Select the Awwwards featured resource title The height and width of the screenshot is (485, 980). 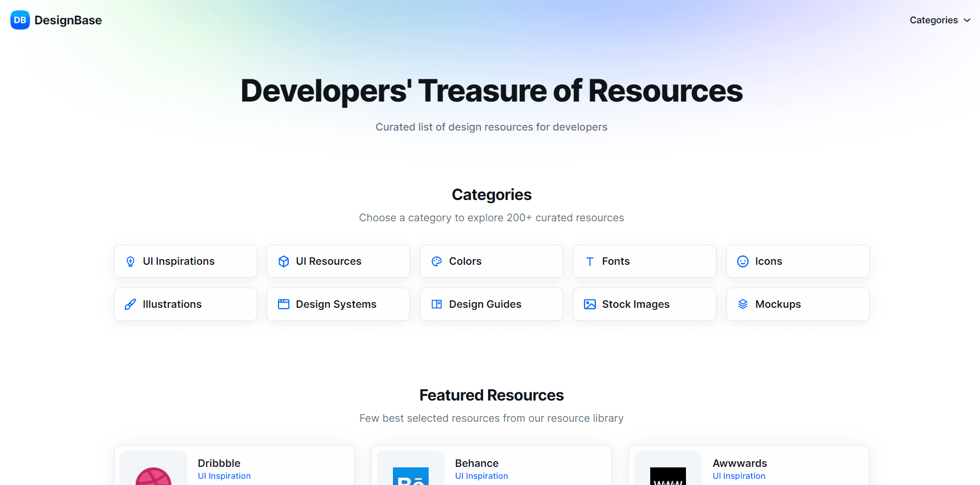[739, 463]
